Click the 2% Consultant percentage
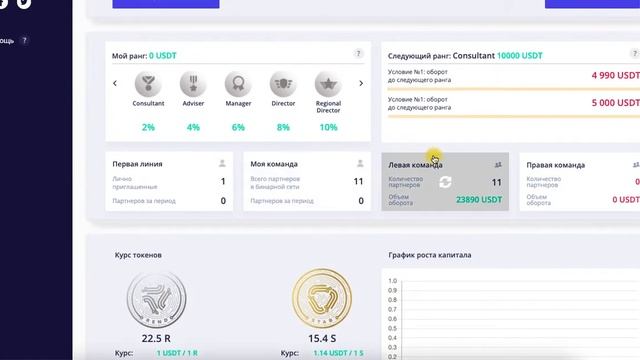The image size is (640, 360). [x=148, y=127]
